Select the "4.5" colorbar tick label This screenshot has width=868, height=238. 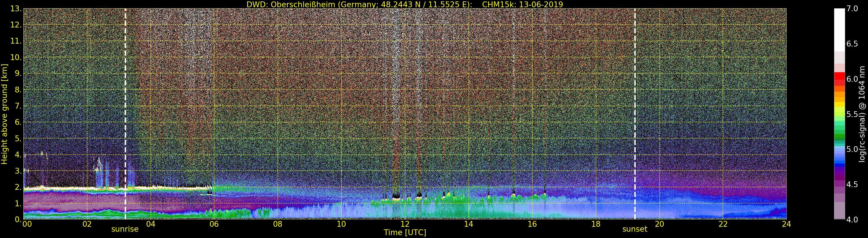point(852,185)
